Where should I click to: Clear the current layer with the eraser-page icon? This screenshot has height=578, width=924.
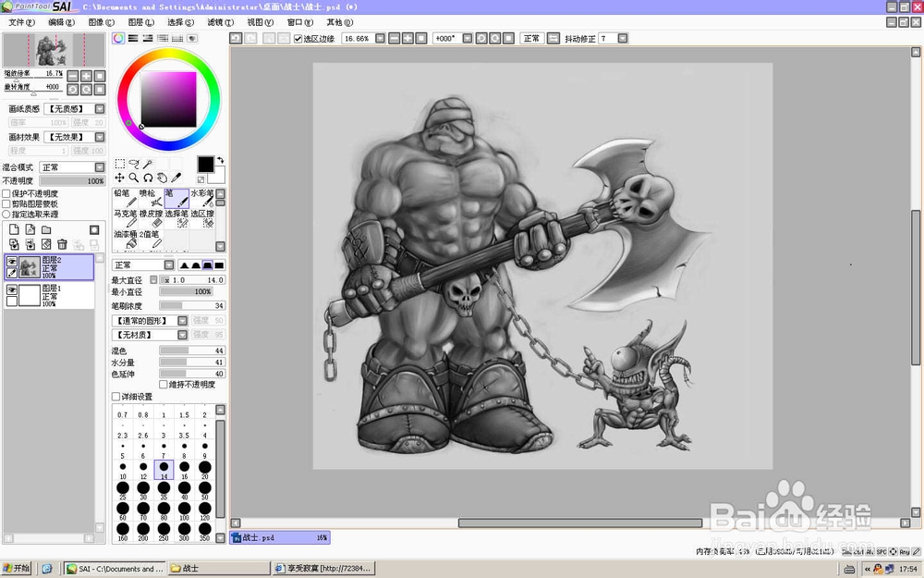[46, 244]
